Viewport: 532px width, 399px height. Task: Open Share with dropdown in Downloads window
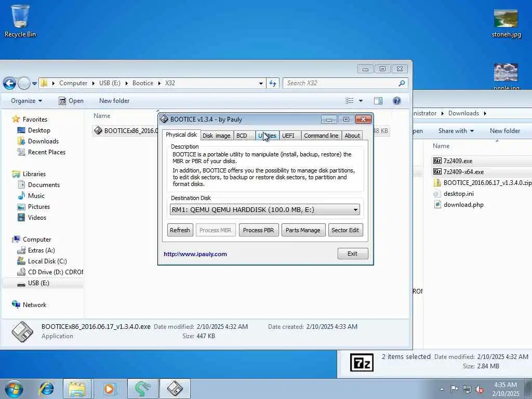coord(456,131)
